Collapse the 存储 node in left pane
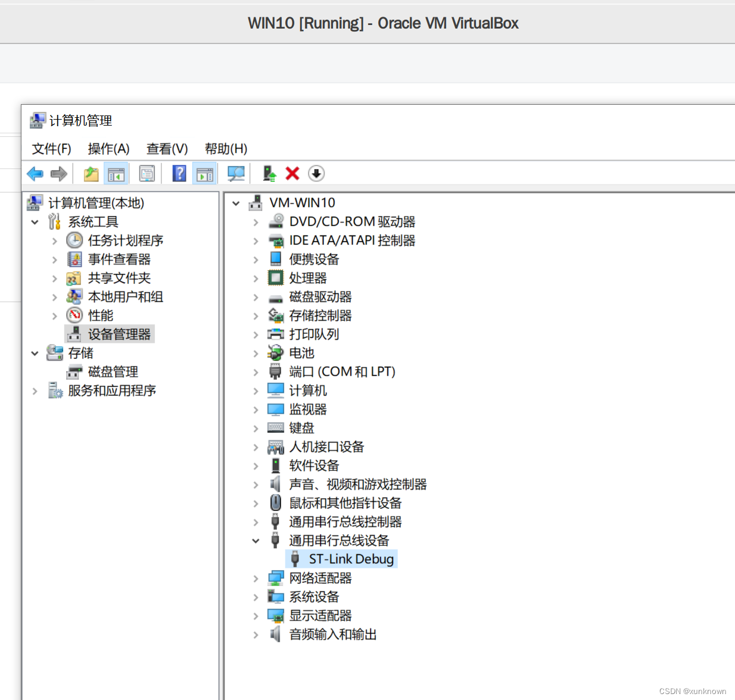 (35, 354)
